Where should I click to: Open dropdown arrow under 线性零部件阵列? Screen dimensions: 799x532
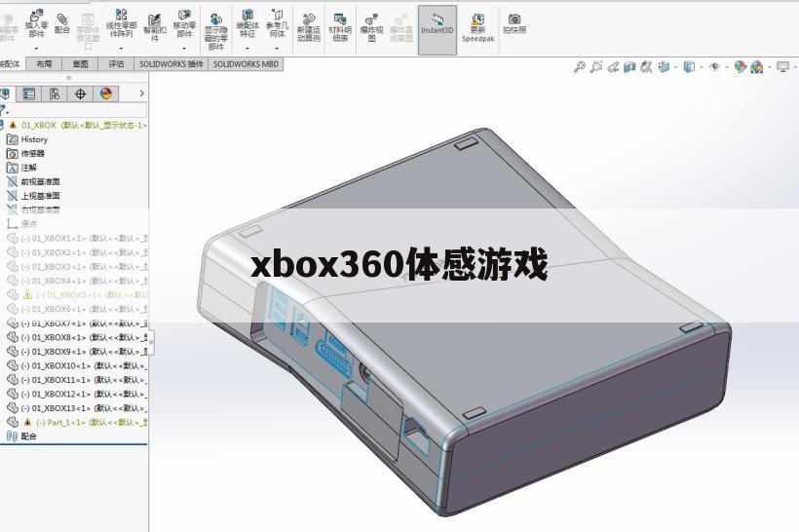click(x=121, y=49)
